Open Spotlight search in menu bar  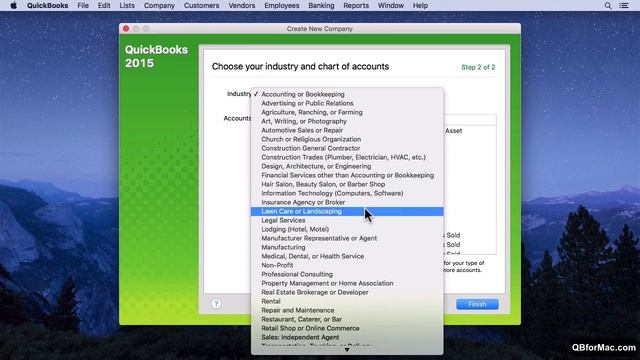point(608,6)
